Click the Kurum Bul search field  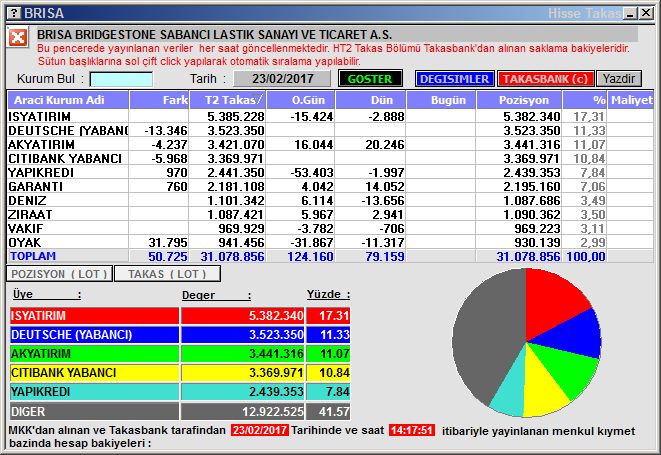(121, 79)
